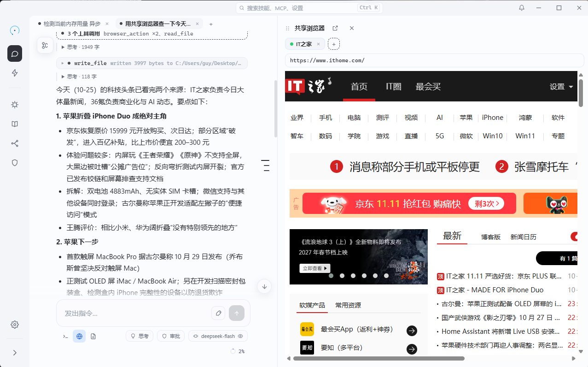Click the scroll-to-bottom arrow button

[264, 286]
